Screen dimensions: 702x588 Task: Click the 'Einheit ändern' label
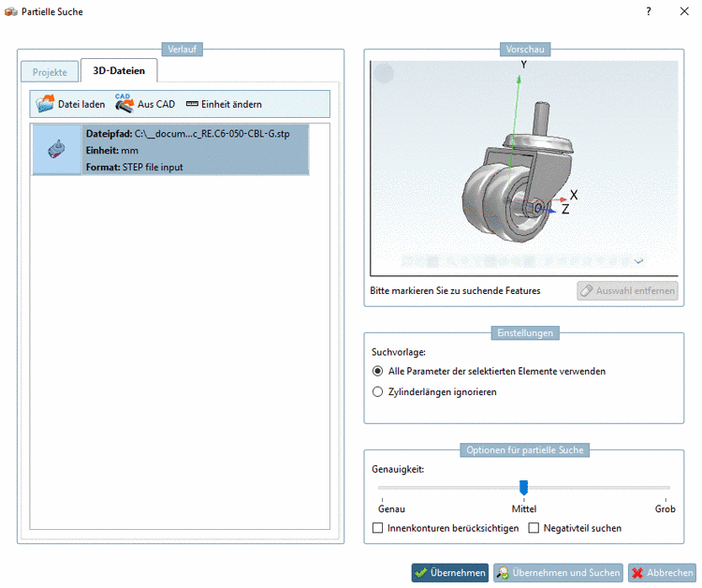point(231,104)
